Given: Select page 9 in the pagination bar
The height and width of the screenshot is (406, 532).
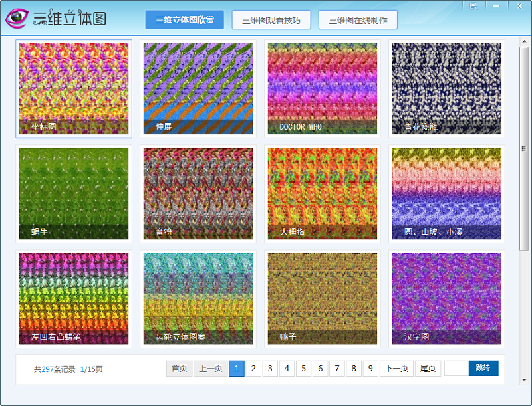Looking at the screenshot, I should click(370, 368).
